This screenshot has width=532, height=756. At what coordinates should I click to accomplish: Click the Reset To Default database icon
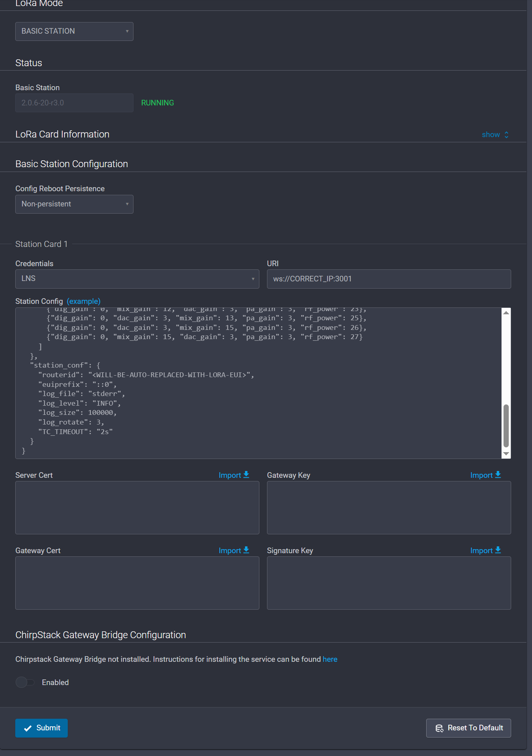[x=439, y=728]
